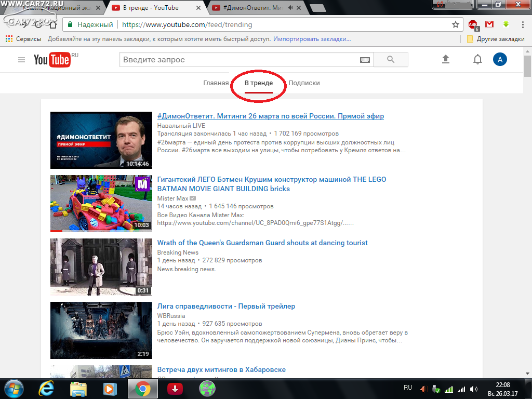Open the Services apps shortcut
Viewport: 532px width, 399px height.
click(23, 39)
